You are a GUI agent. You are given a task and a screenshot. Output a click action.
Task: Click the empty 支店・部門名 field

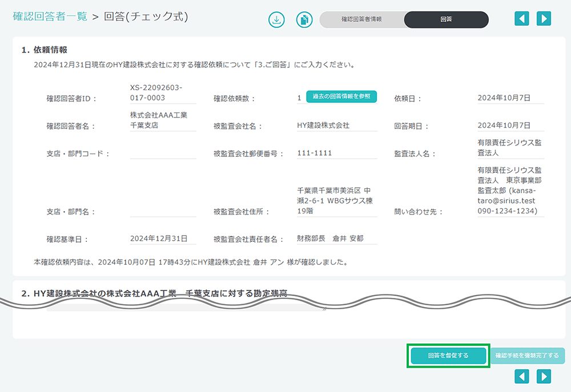coord(163,211)
